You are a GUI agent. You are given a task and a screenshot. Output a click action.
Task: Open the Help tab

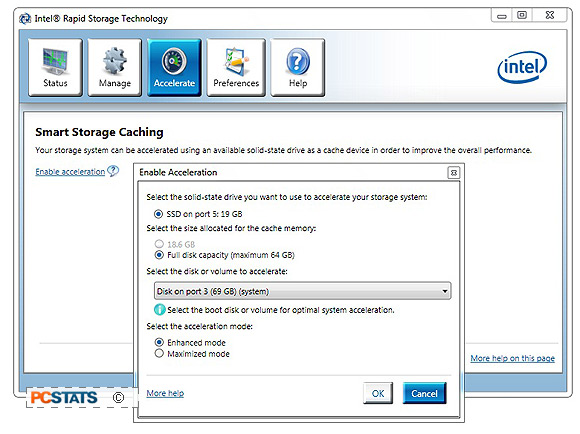(298, 67)
